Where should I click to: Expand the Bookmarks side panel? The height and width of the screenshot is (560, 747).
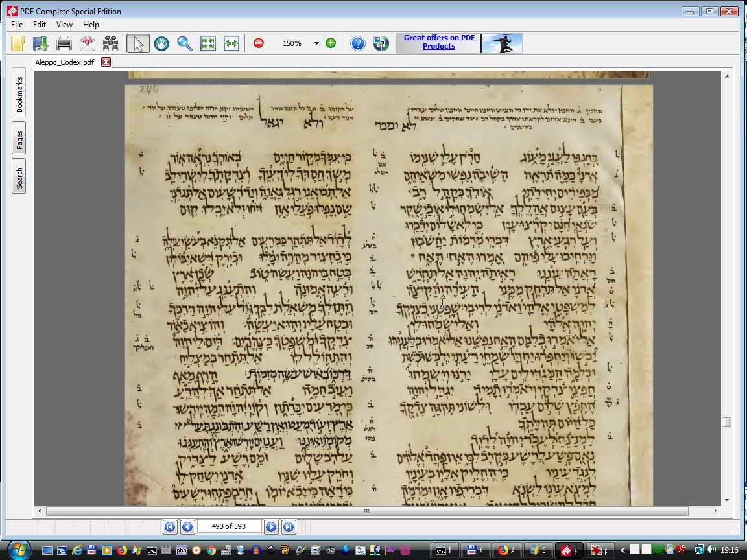19,95
